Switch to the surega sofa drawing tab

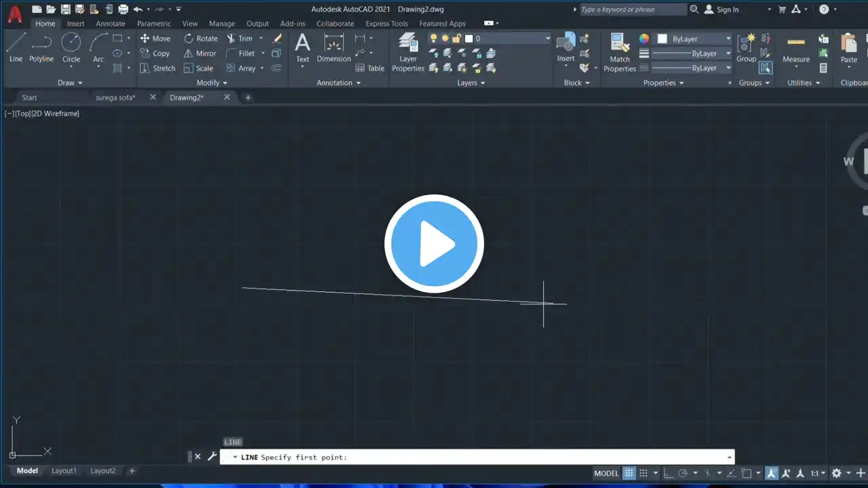[115, 98]
